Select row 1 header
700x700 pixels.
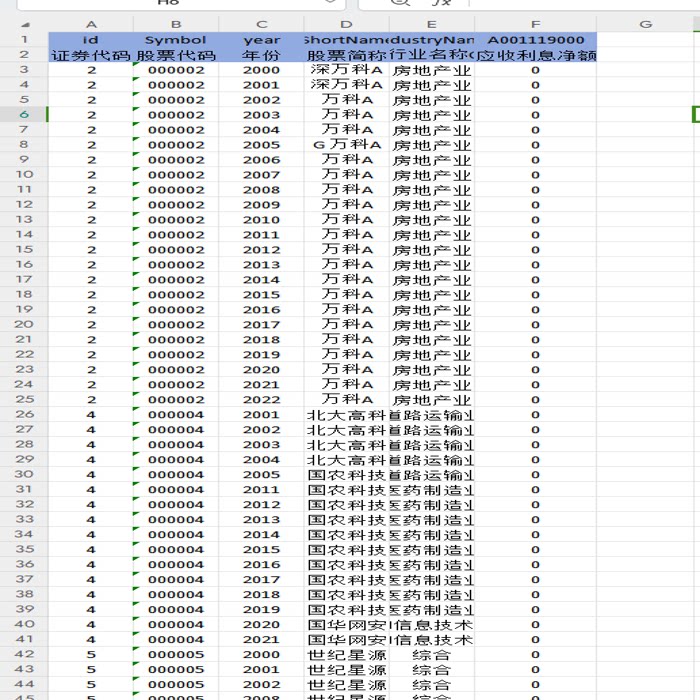tap(24, 40)
